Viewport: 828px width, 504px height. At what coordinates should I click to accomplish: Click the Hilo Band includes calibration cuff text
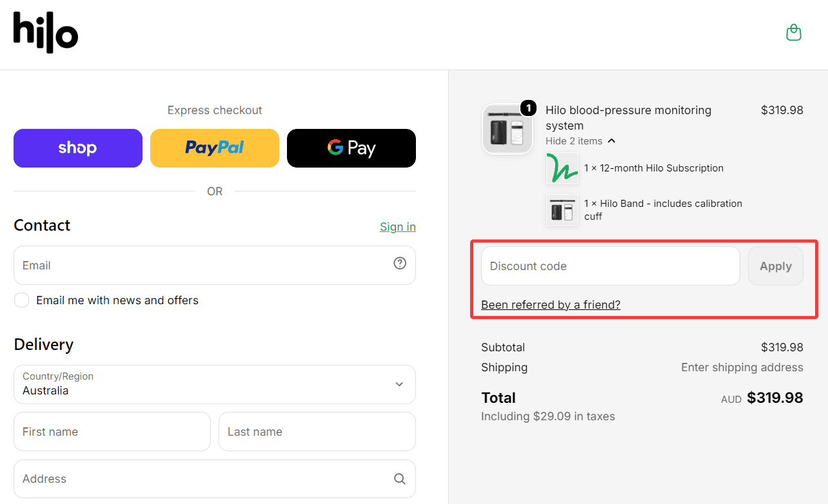(663, 210)
